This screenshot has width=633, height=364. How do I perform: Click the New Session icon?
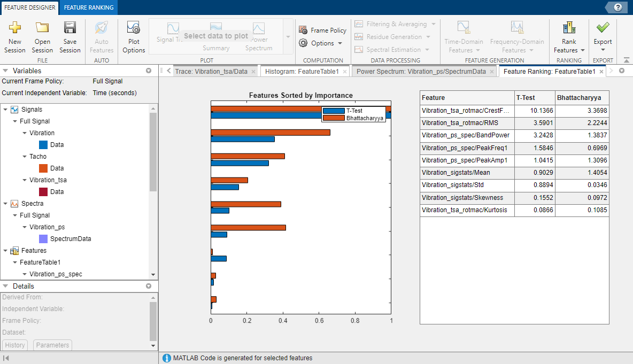15,28
